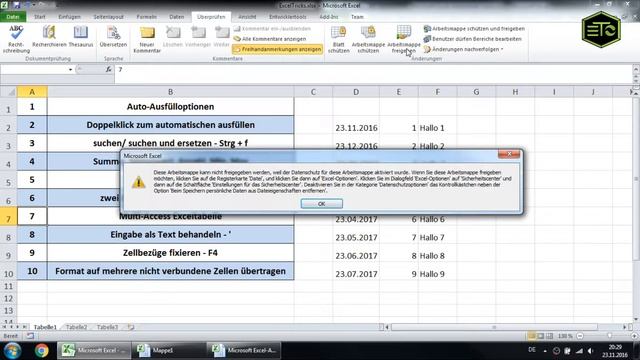
Task: Switch to the Formeln ribbon tab
Action: (x=147, y=17)
